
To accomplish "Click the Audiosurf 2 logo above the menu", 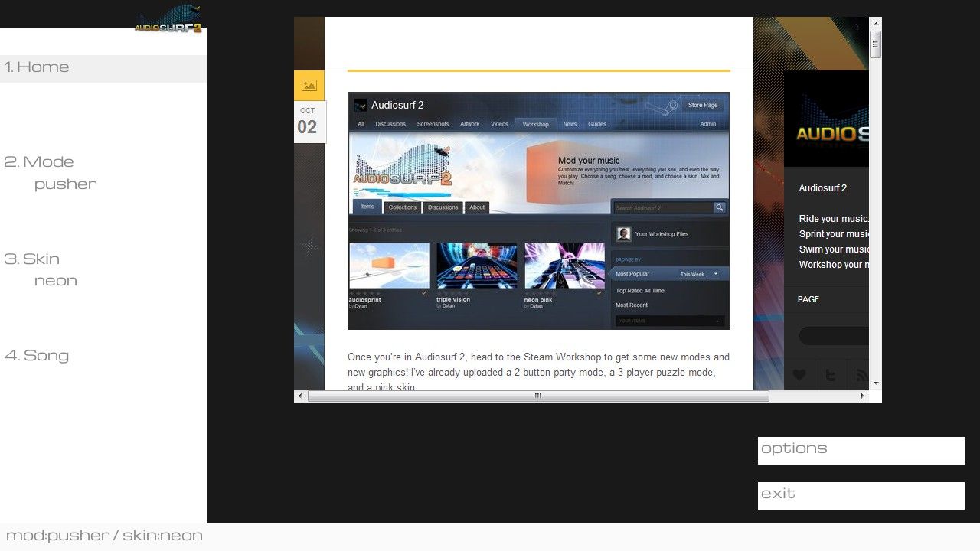I will point(168,18).
